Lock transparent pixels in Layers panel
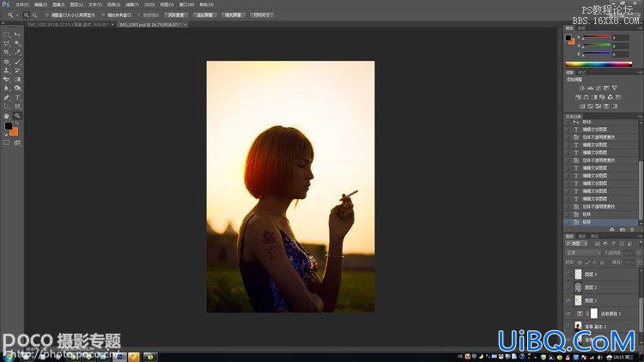The width and height of the screenshot is (644, 362). (580, 262)
